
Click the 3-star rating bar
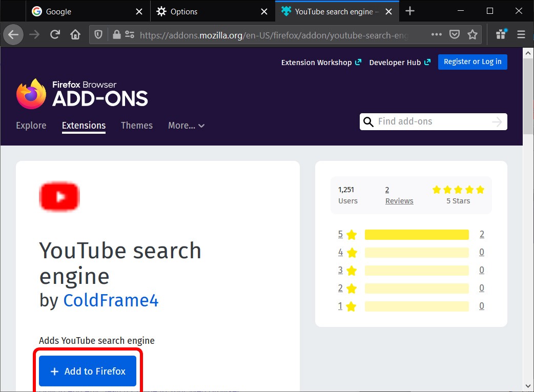click(417, 271)
